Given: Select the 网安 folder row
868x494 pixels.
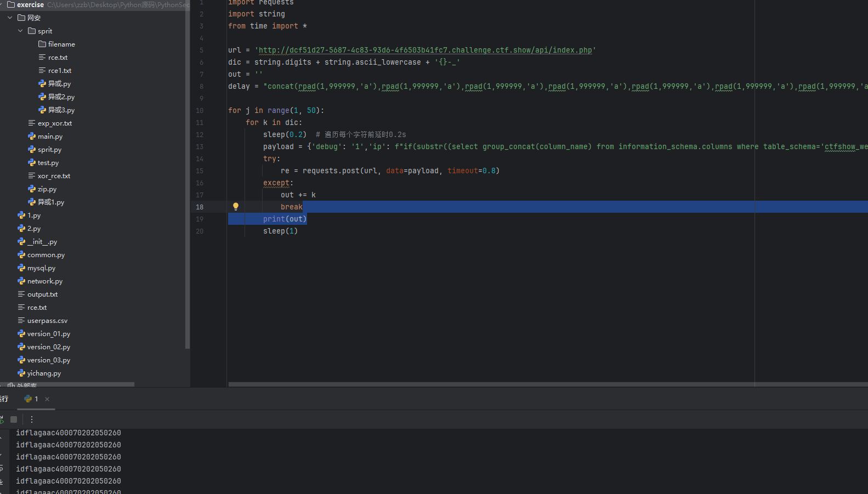Looking at the screenshot, I should 93,18.
